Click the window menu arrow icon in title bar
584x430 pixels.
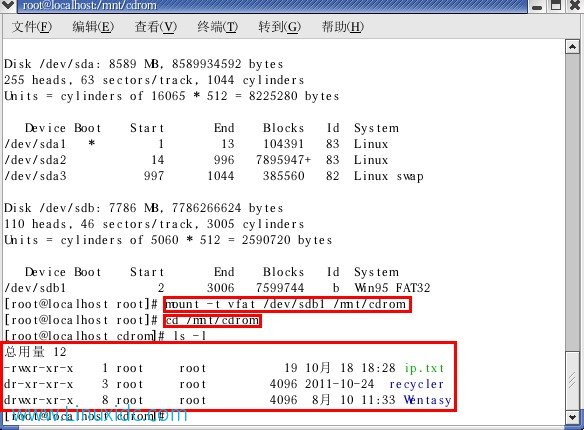(7, 5)
